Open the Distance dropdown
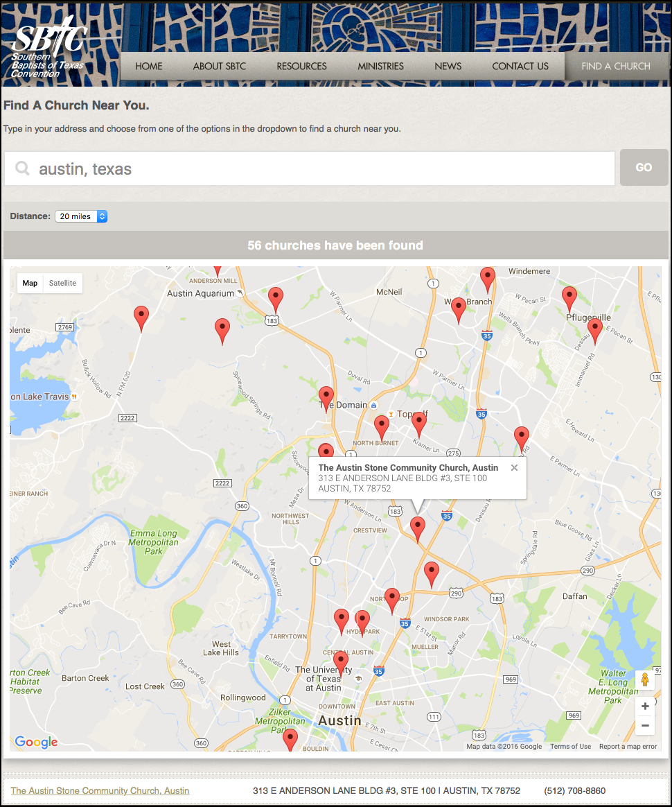The width and height of the screenshot is (672, 807). (x=81, y=216)
